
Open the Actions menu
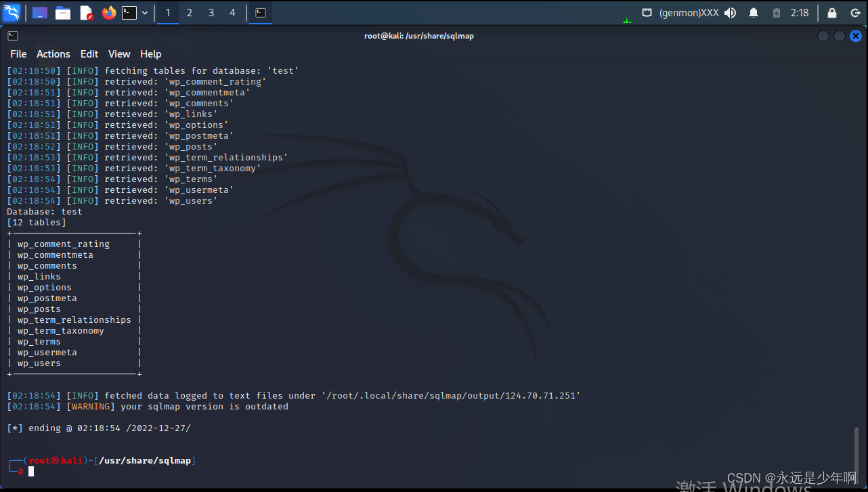click(x=53, y=54)
